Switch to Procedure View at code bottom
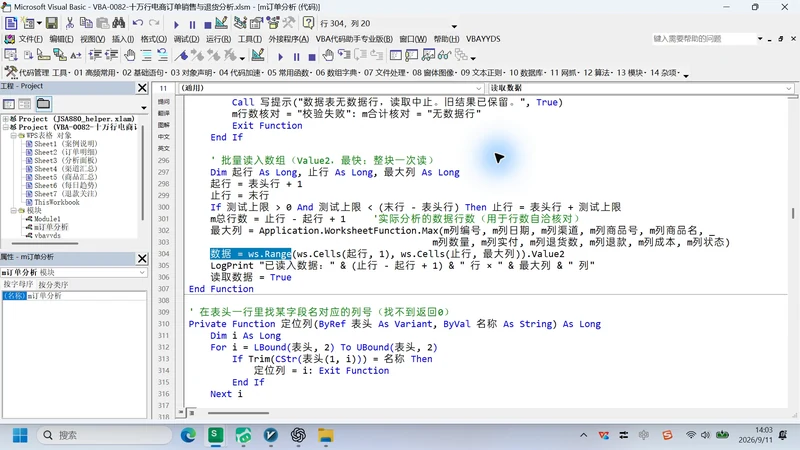Screen dimensions: 800x450 click(x=182, y=412)
